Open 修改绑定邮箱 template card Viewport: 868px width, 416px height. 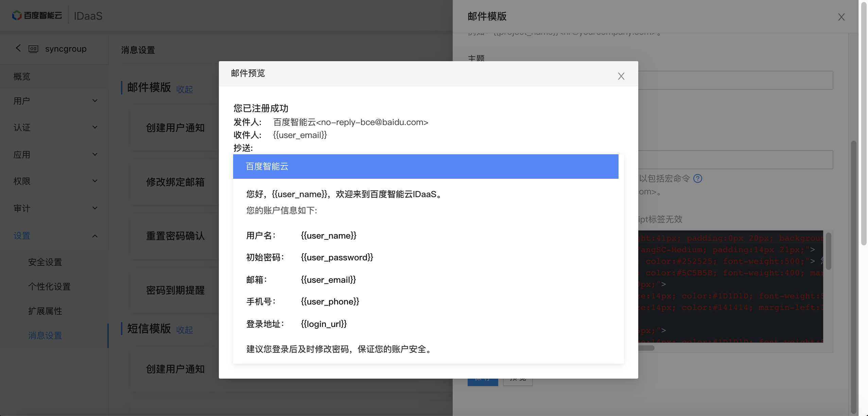pos(175,182)
